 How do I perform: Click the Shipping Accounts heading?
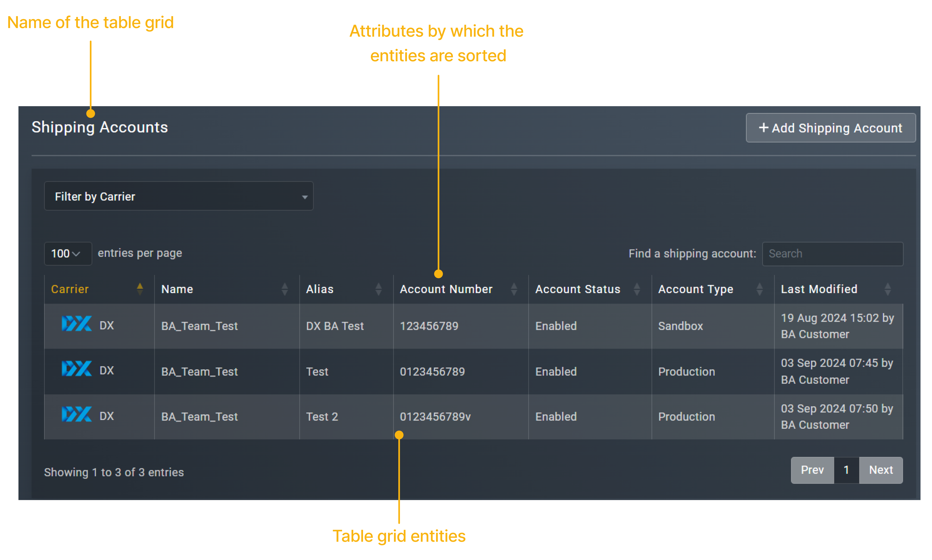pyautogui.click(x=100, y=127)
